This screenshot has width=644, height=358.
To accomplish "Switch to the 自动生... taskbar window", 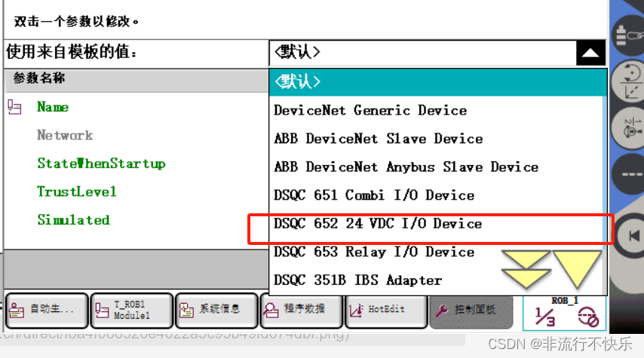I will tap(47, 311).
